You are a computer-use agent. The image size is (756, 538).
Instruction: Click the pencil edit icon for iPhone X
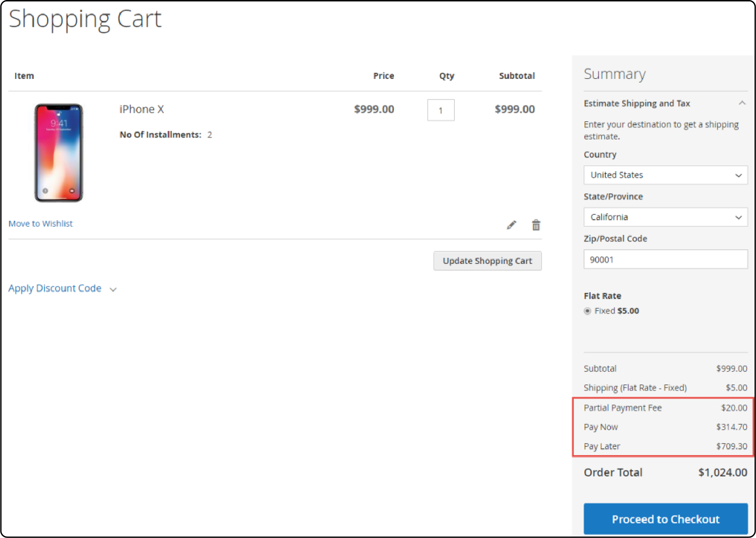click(x=511, y=225)
